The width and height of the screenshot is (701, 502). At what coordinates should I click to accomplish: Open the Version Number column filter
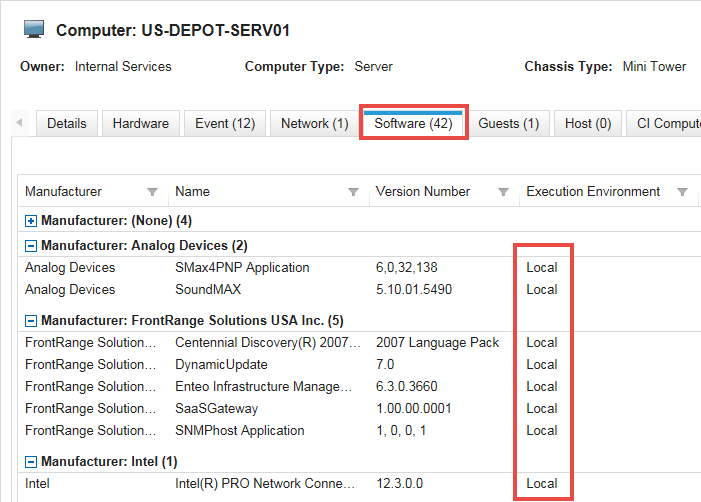pyautogui.click(x=503, y=192)
